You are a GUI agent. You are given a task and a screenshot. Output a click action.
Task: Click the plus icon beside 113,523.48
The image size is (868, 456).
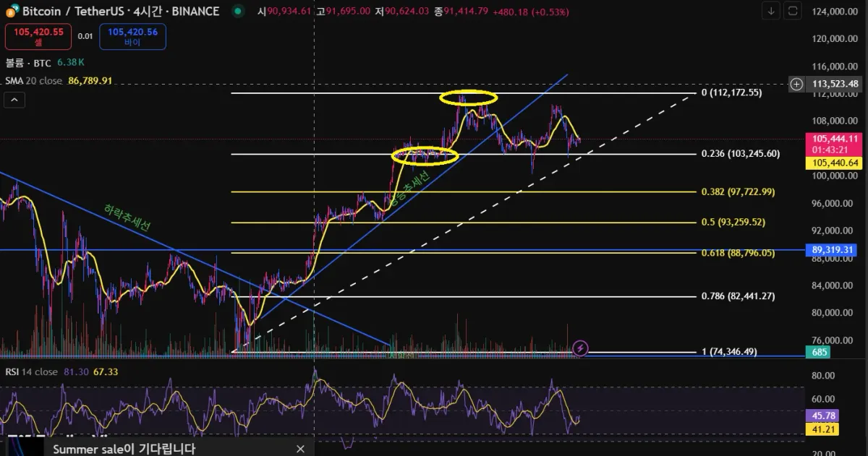point(796,85)
